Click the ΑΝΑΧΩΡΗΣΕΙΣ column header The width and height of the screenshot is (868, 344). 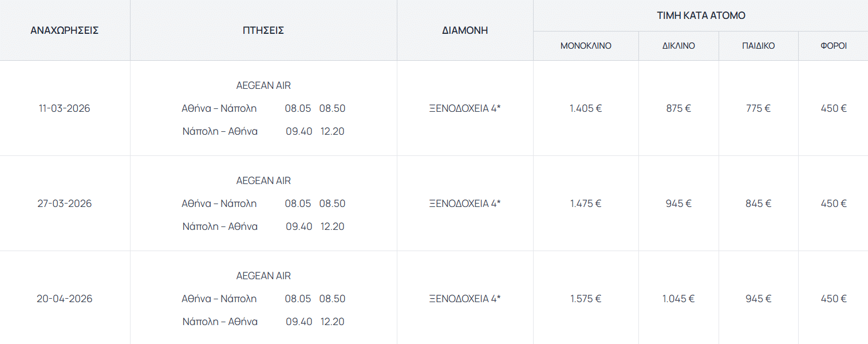click(x=65, y=30)
